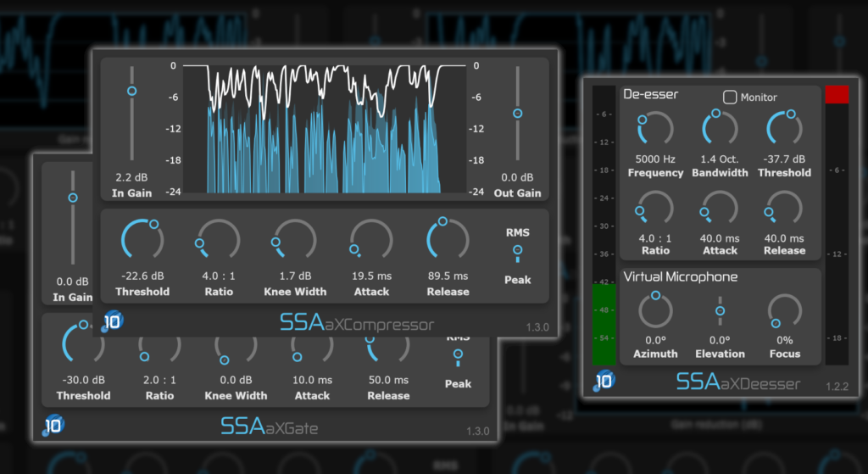Click the logo icon in the aXGate corner
The width and height of the screenshot is (868, 474).
[x=53, y=425]
